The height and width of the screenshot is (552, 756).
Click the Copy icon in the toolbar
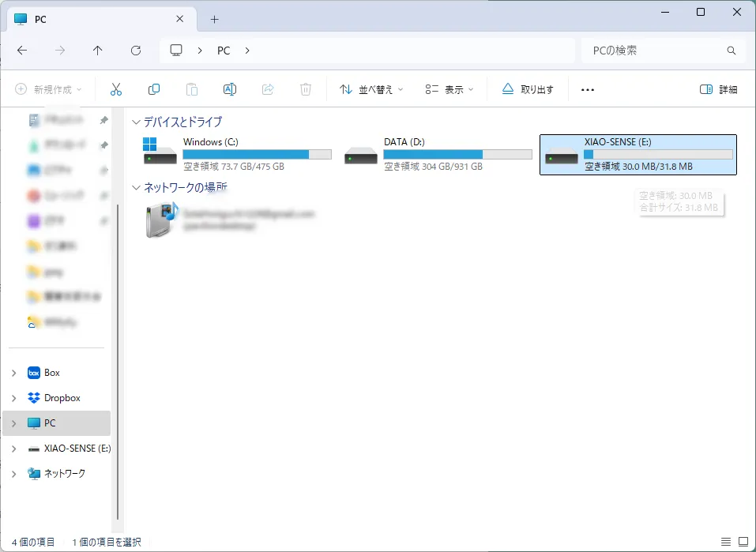point(154,89)
